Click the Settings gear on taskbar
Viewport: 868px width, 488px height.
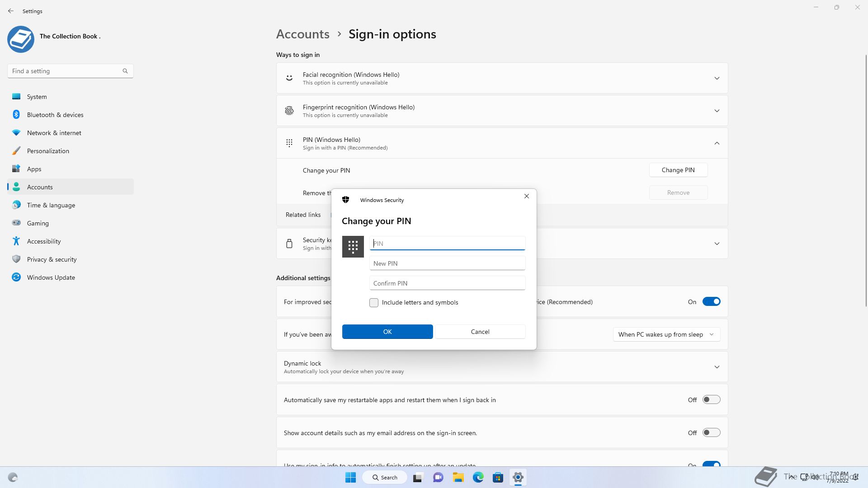(518, 477)
